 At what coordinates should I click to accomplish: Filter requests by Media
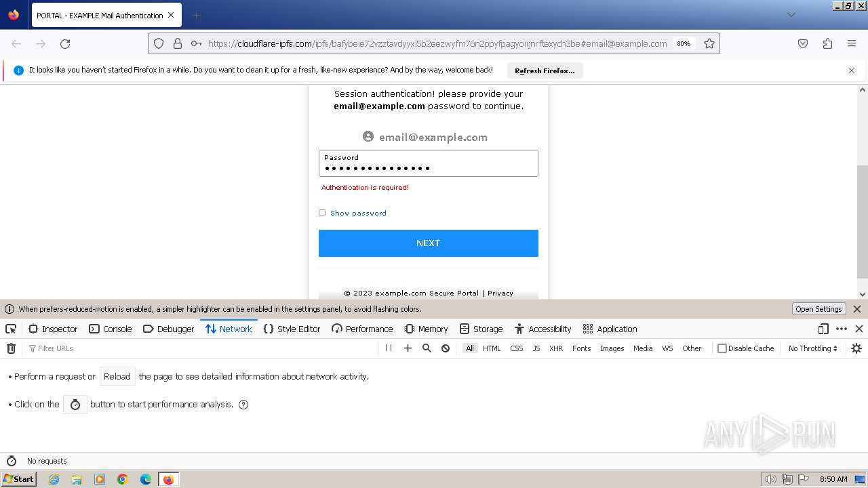pos(643,348)
